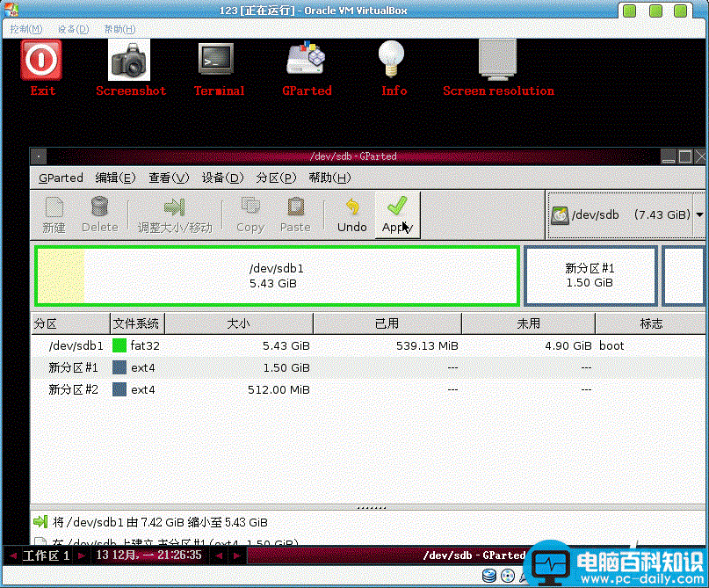The width and height of the screenshot is (709, 588).
Task: Click the Resize/Move (调整大小/移动) toolbar button
Action: (175, 214)
